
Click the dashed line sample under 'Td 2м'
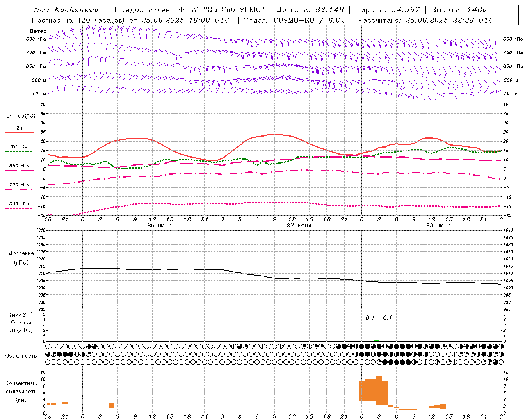(x=18, y=152)
